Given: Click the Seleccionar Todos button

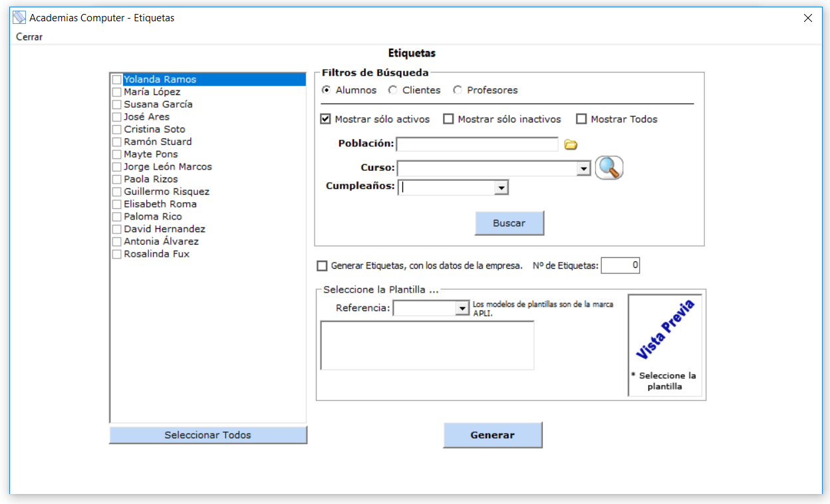Looking at the screenshot, I should point(208,435).
